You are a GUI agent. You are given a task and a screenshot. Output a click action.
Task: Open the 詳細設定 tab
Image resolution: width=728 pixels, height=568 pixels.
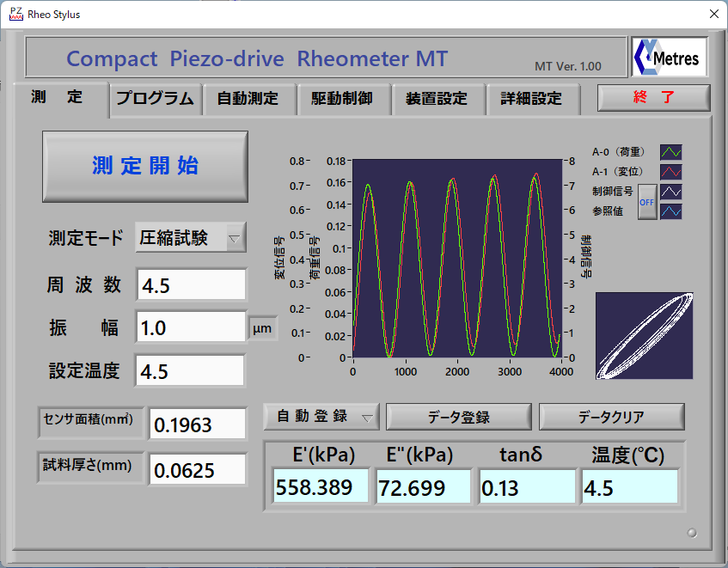coord(531,99)
